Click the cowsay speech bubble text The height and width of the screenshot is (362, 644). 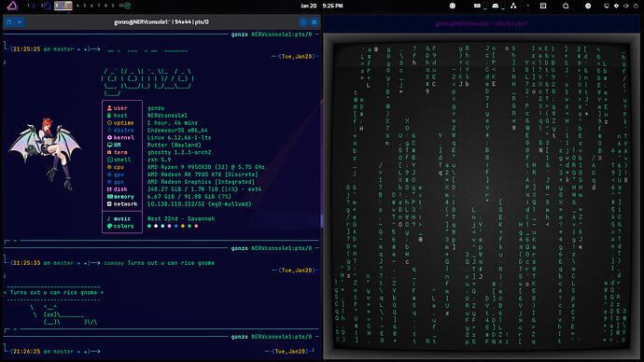coord(53,293)
